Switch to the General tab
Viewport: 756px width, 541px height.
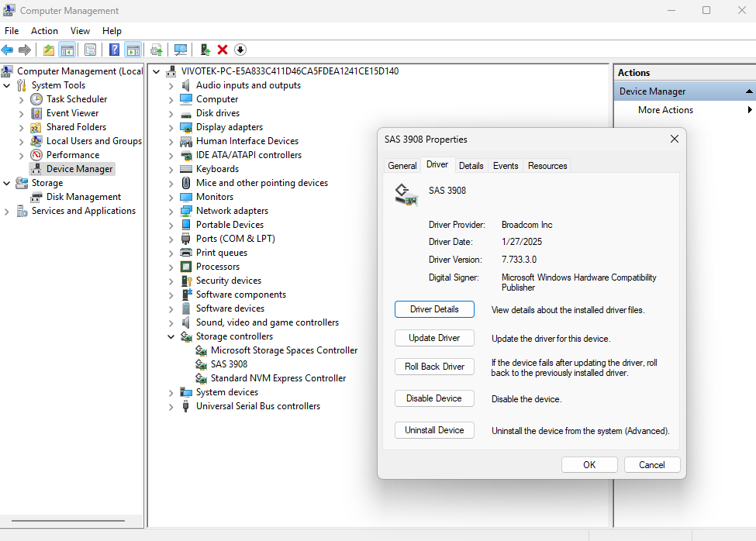pos(402,166)
